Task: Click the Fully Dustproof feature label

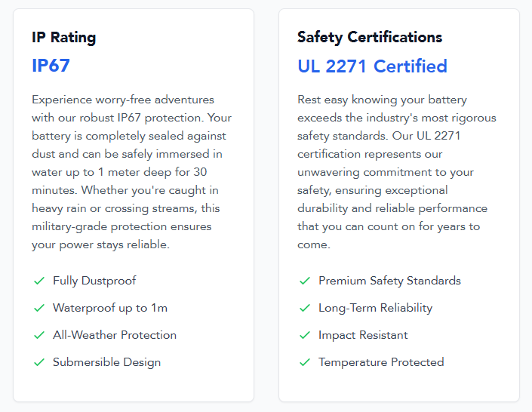Action: coord(94,281)
